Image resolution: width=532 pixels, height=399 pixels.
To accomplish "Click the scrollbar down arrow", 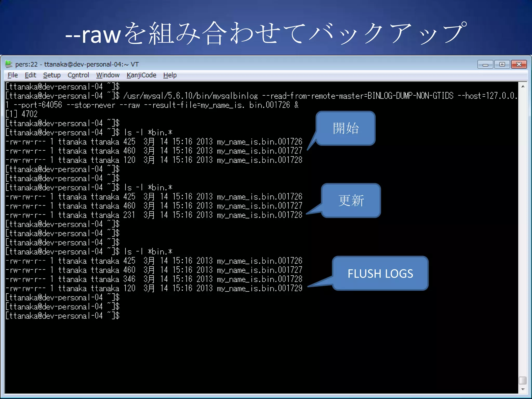I will 523,389.
